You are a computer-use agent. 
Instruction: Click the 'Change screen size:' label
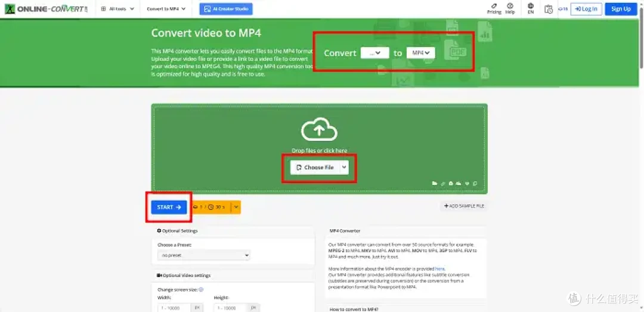pyautogui.click(x=178, y=289)
